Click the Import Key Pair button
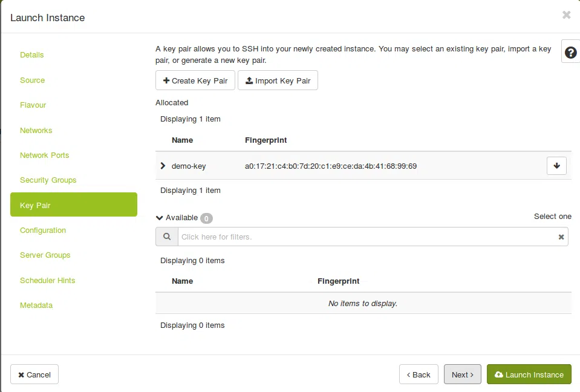The width and height of the screenshot is (580, 392). point(278,80)
